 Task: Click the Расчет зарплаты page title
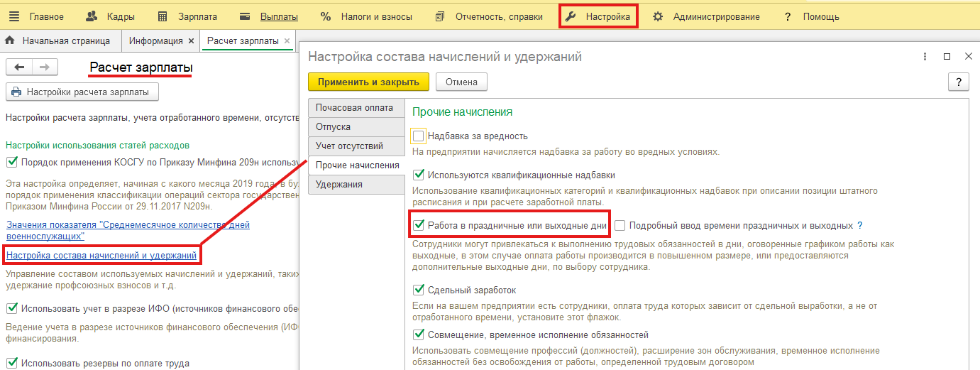click(141, 67)
